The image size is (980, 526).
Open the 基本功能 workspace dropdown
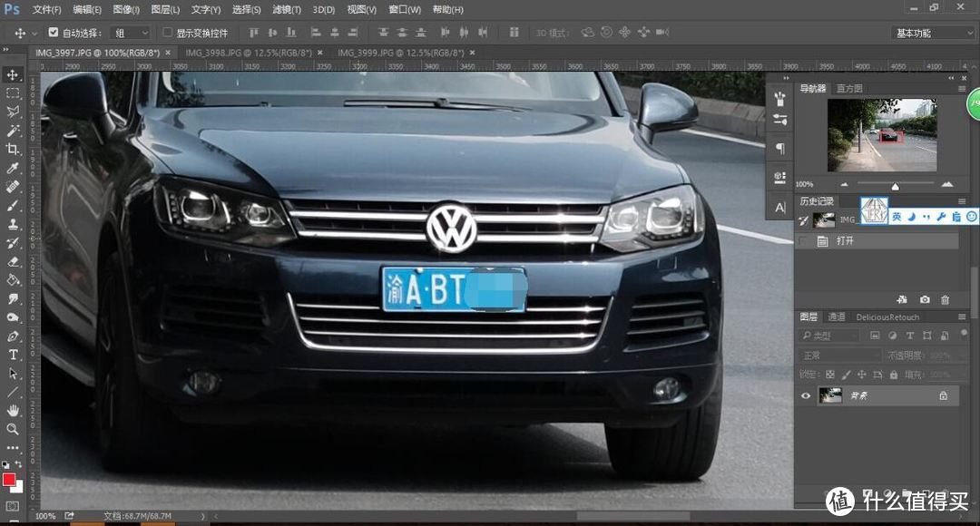(x=933, y=33)
